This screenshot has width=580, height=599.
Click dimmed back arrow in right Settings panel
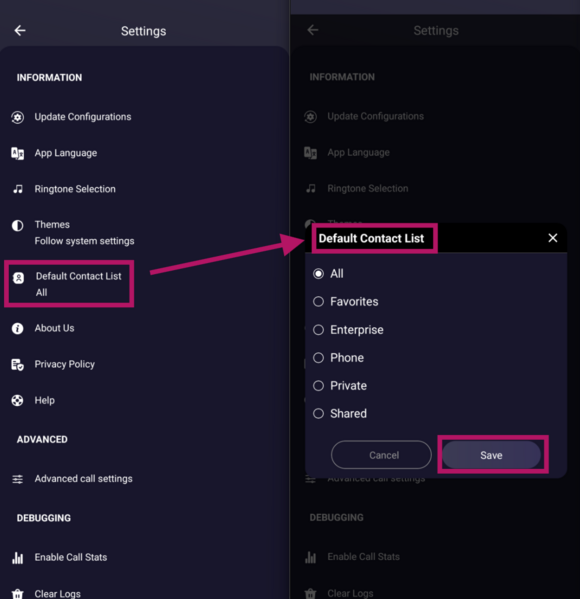[x=313, y=30]
